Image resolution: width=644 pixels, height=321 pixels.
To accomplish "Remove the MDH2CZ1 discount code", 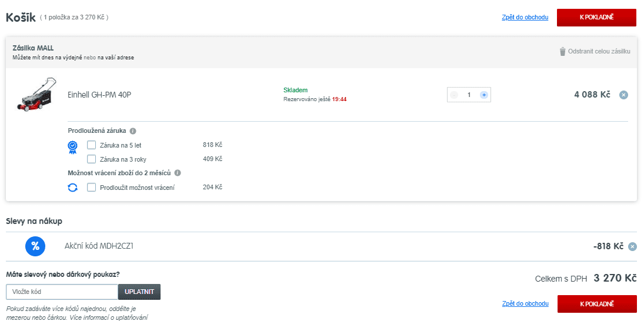I will pyautogui.click(x=632, y=247).
